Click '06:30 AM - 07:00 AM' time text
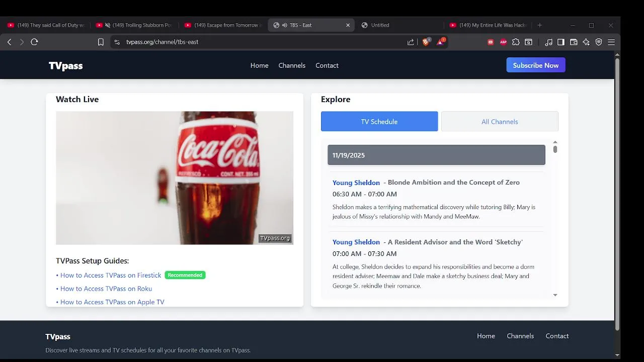The image size is (644, 362). [365, 194]
